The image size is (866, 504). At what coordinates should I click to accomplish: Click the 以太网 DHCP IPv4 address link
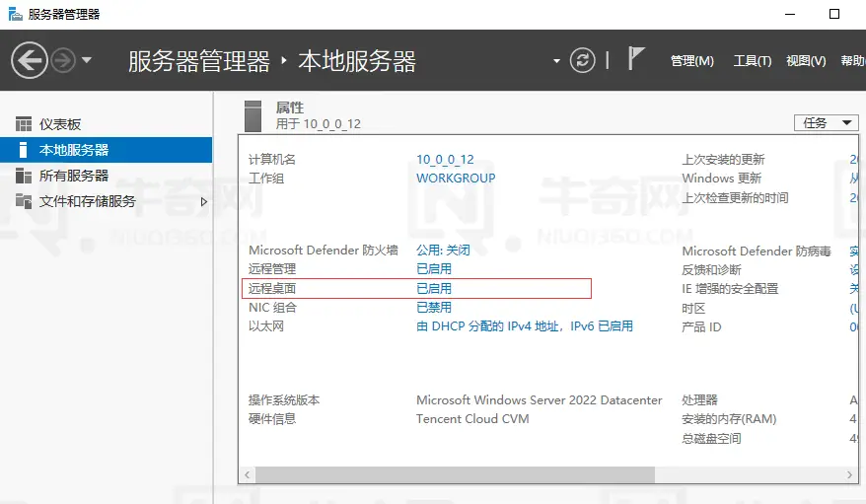(x=524, y=326)
